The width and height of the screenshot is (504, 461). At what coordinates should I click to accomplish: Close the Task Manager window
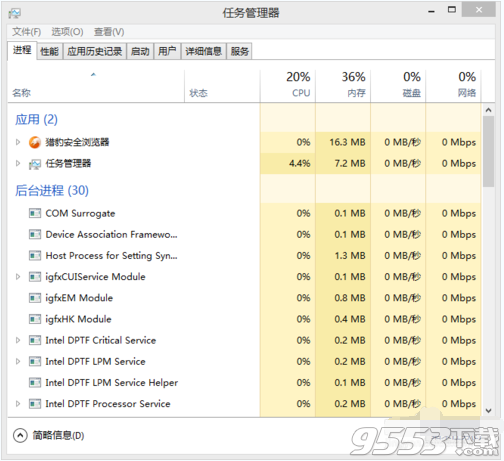tap(479, 10)
